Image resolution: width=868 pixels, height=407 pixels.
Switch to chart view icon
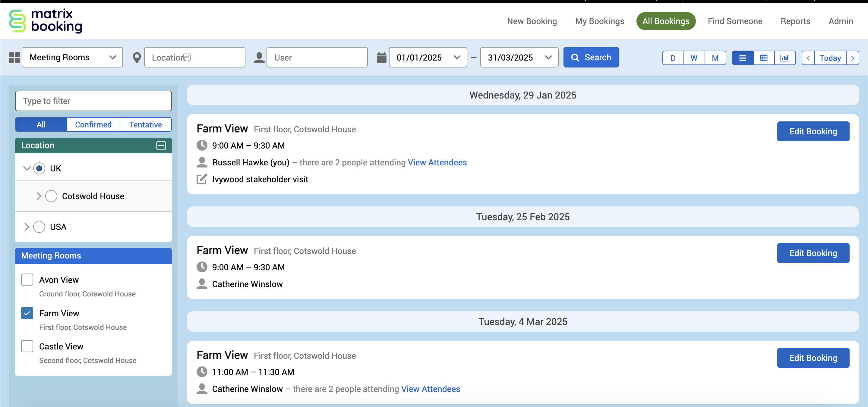coord(784,58)
